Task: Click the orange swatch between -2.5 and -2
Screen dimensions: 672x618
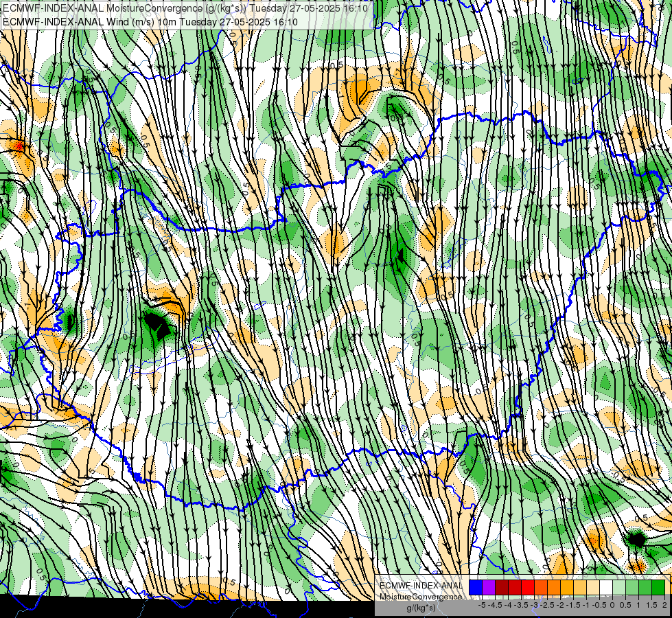Action: point(554,587)
